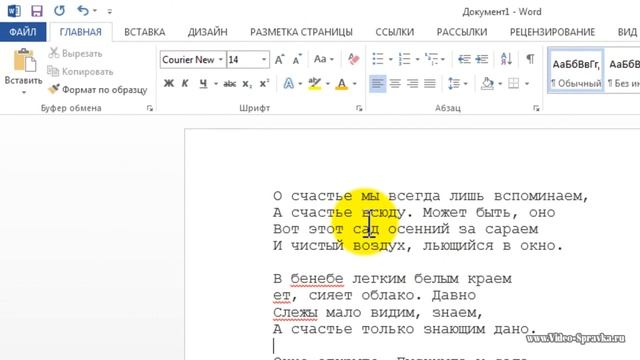
Task: Open the borders dropdown arrow
Action: point(527,84)
